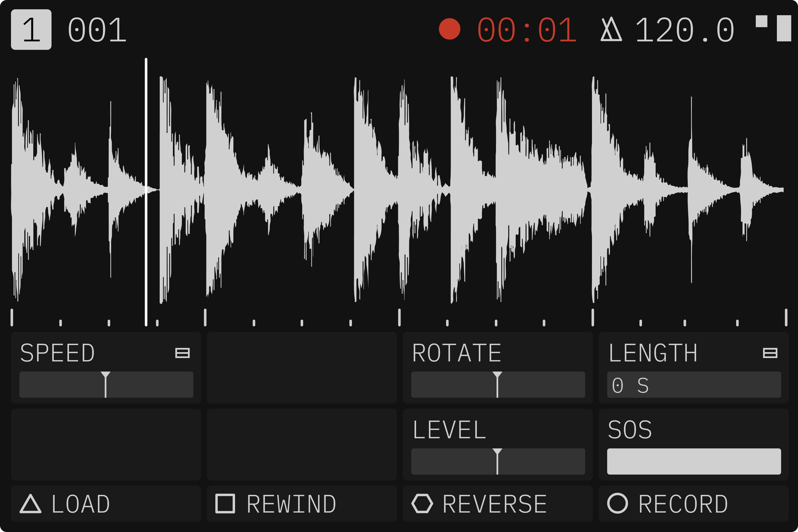Click the metronome icon beside the tempo
This screenshot has height=532, width=798.
click(x=611, y=30)
